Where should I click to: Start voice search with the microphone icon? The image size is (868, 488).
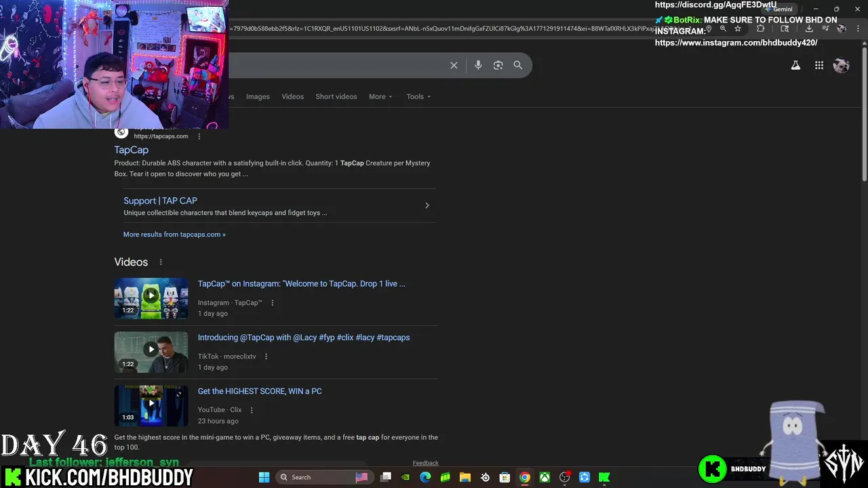point(478,65)
